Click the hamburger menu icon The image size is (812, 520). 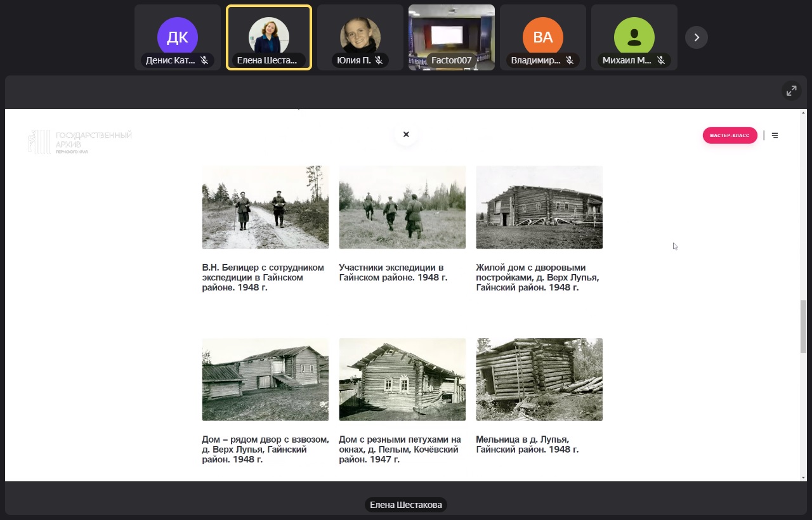(x=775, y=135)
